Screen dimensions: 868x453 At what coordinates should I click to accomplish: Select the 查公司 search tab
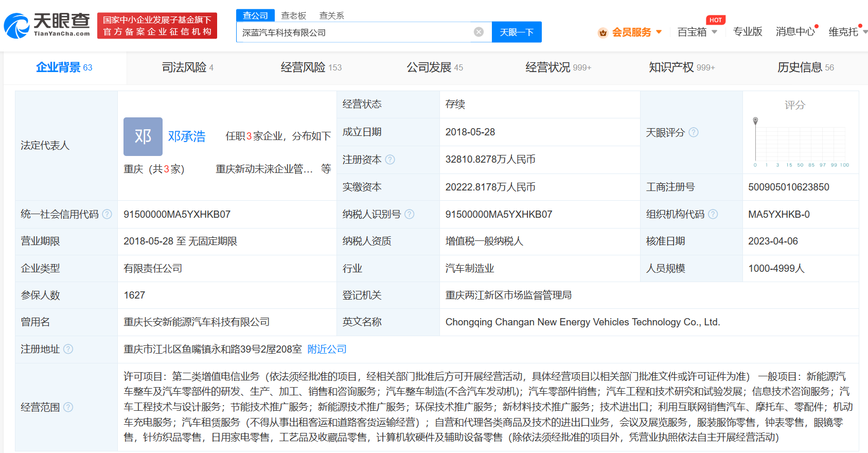click(x=256, y=15)
